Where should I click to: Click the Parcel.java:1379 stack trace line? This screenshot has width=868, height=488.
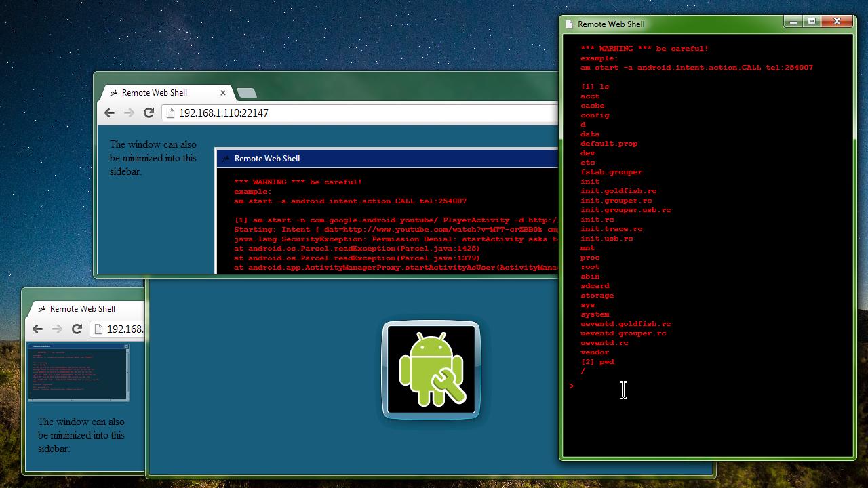pyautogui.click(x=357, y=258)
